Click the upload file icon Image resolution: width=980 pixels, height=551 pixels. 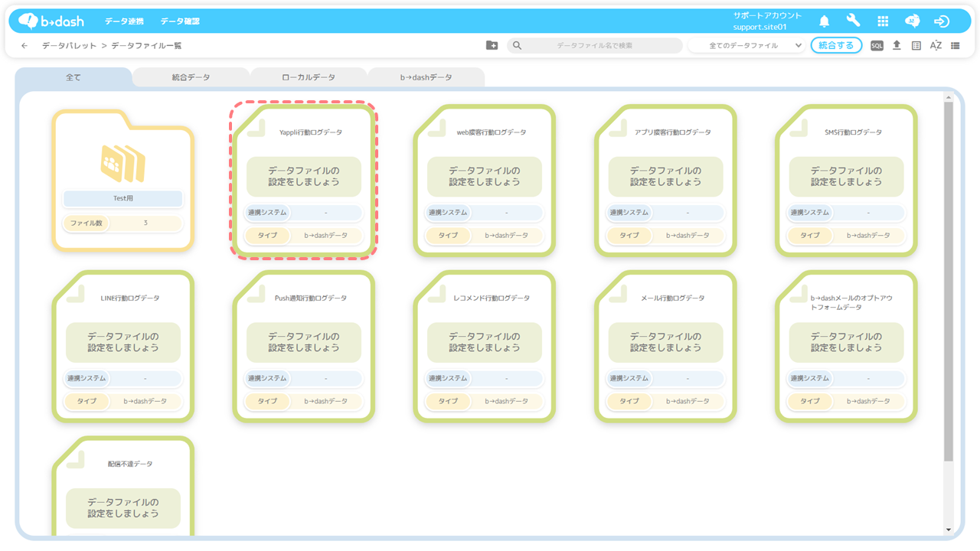pos(897,46)
